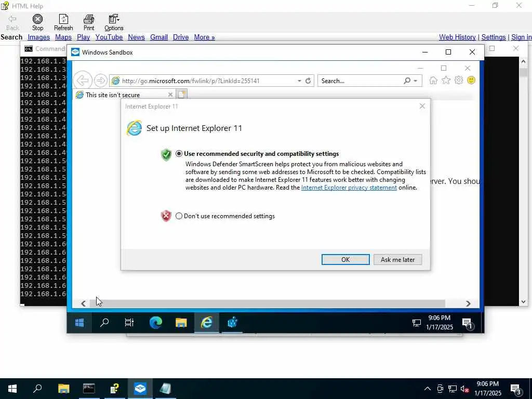Screen dimensions: 532x399
Task: Switch to Windows Sandbox on host taskbar
Action: [140, 388]
